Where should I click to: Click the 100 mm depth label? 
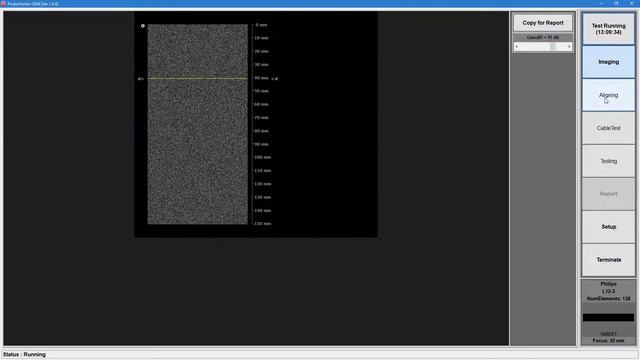[x=262, y=158]
